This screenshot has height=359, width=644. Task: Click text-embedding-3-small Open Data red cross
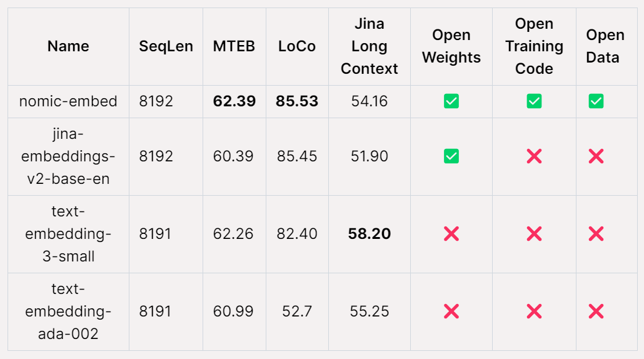click(x=596, y=234)
